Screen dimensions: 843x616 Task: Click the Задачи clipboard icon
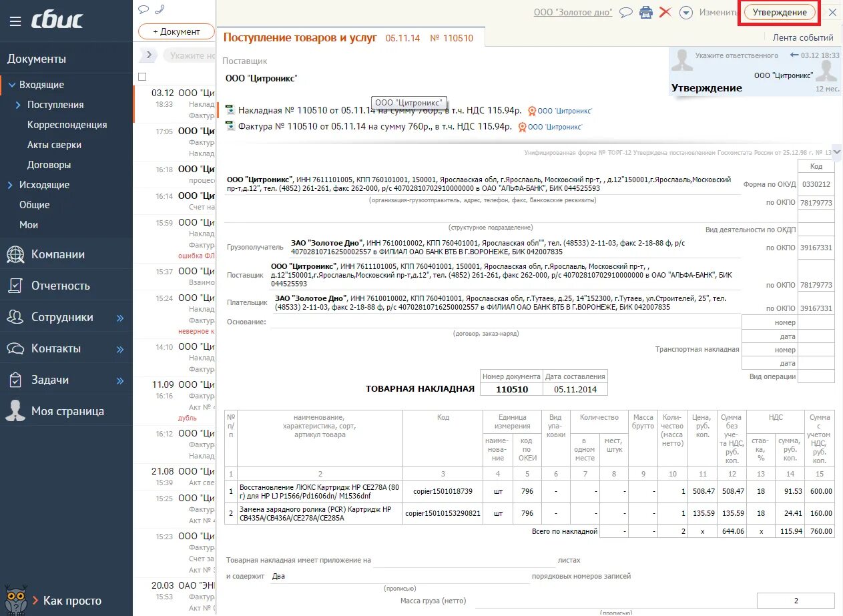point(15,380)
